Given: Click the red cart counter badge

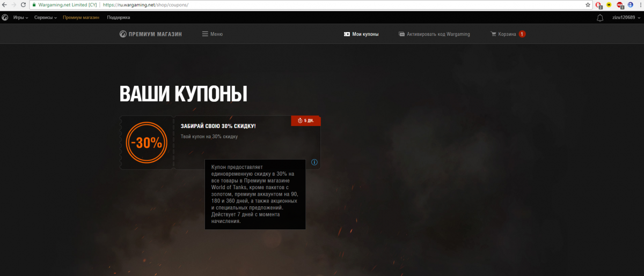Looking at the screenshot, I should pyautogui.click(x=522, y=34).
